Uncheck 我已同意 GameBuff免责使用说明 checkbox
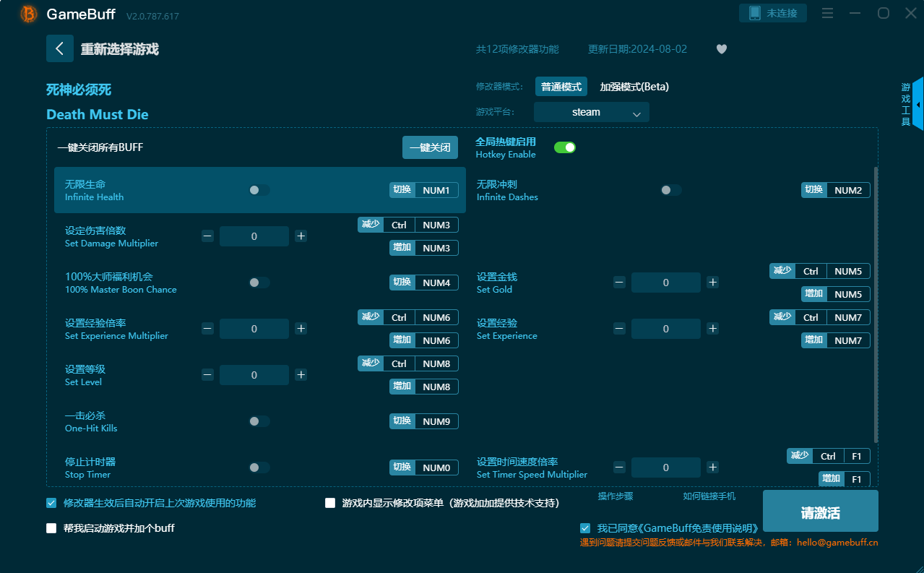 pyautogui.click(x=585, y=528)
